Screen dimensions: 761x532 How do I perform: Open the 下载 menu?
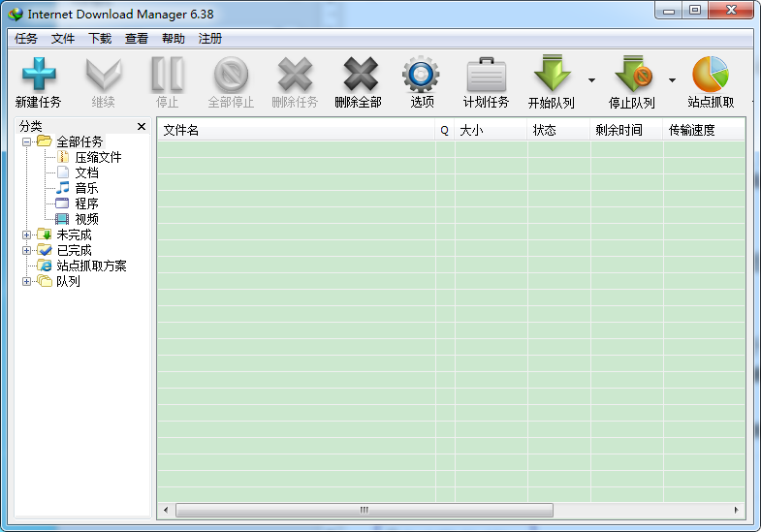100,39
